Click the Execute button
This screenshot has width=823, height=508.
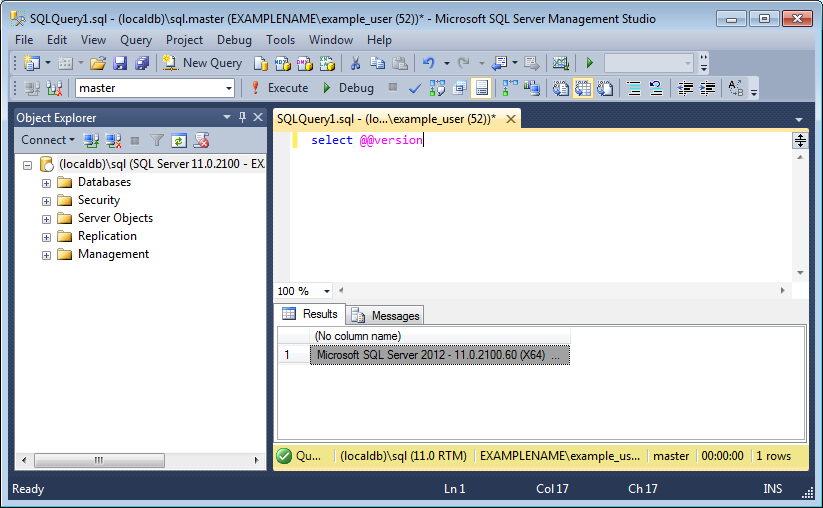[279, 88]
